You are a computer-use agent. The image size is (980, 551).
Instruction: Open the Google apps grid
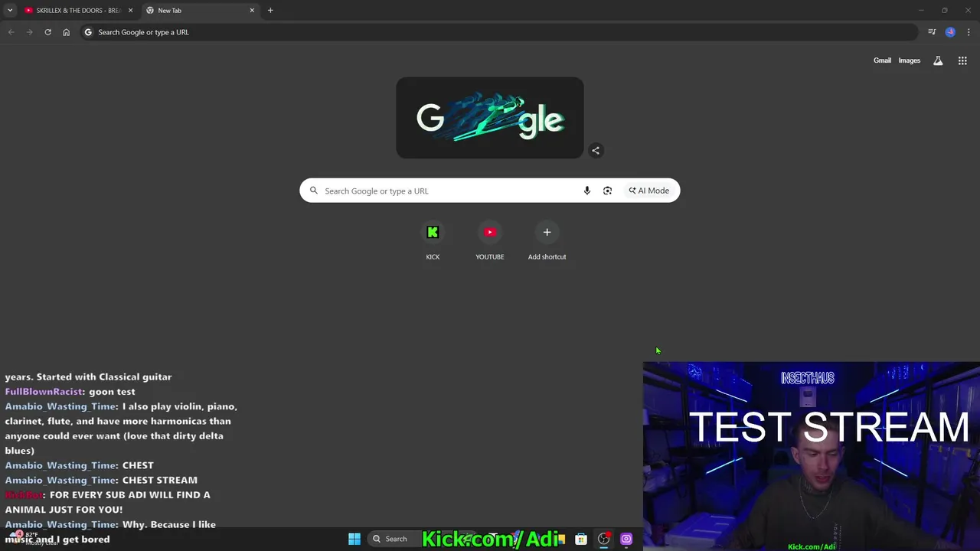click(x=962, y=60)
